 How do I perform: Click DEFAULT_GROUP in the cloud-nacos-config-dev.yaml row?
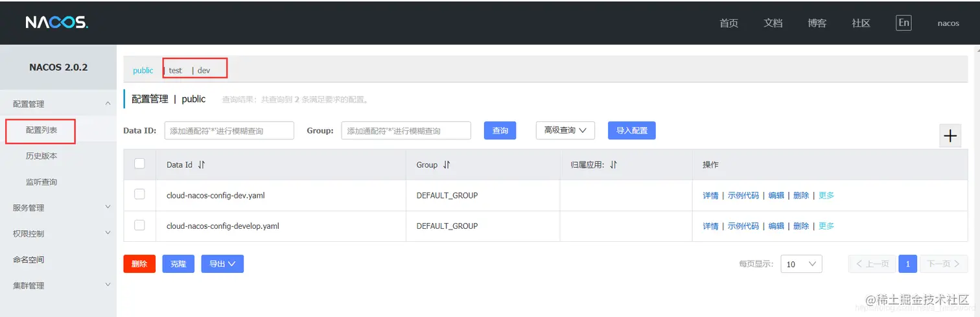coord(447,195)
